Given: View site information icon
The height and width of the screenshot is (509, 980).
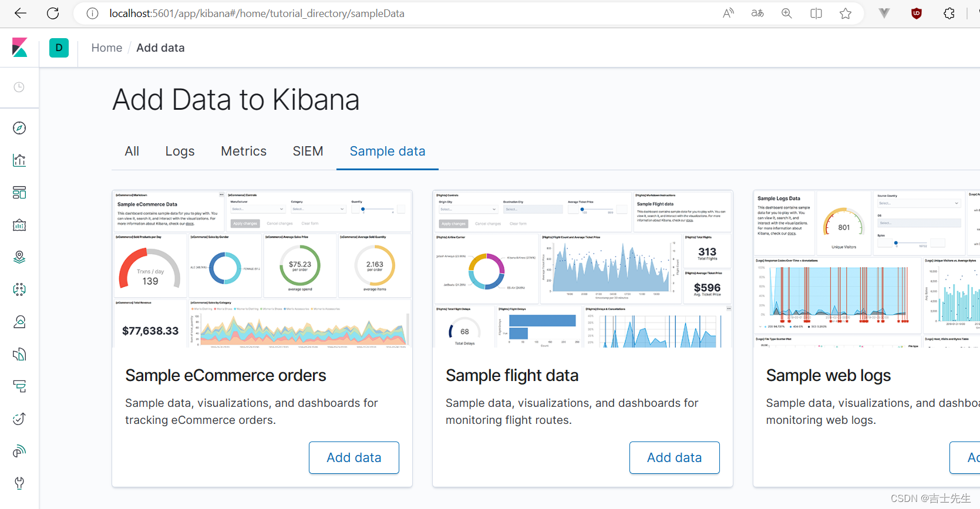Looking at the screenshot, I should pyautogui.click(x=92, y=13).
